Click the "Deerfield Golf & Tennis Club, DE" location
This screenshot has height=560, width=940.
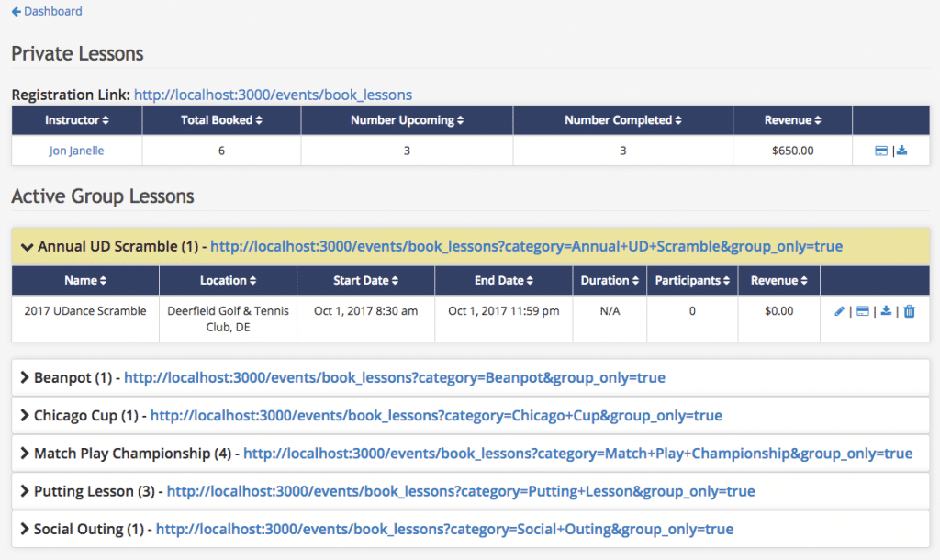pyautogui.click(x=228, y=319)
